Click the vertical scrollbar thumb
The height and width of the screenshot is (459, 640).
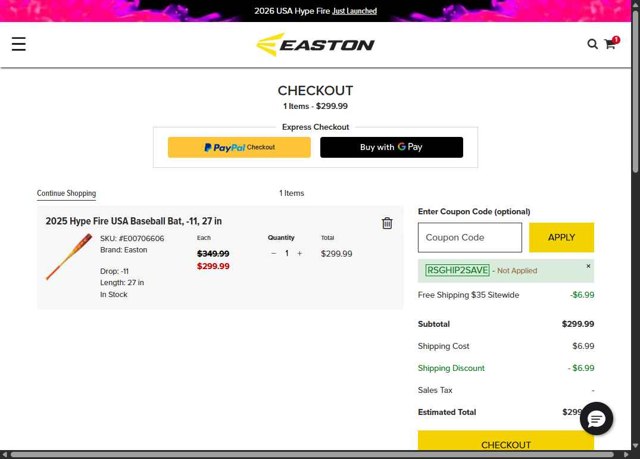tap(636, 92)
